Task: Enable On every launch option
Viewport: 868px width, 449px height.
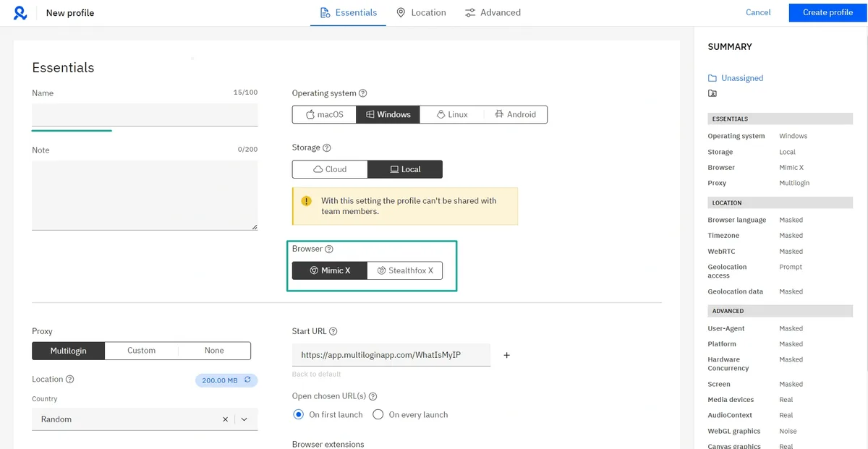Action: [x=378, y=414]
